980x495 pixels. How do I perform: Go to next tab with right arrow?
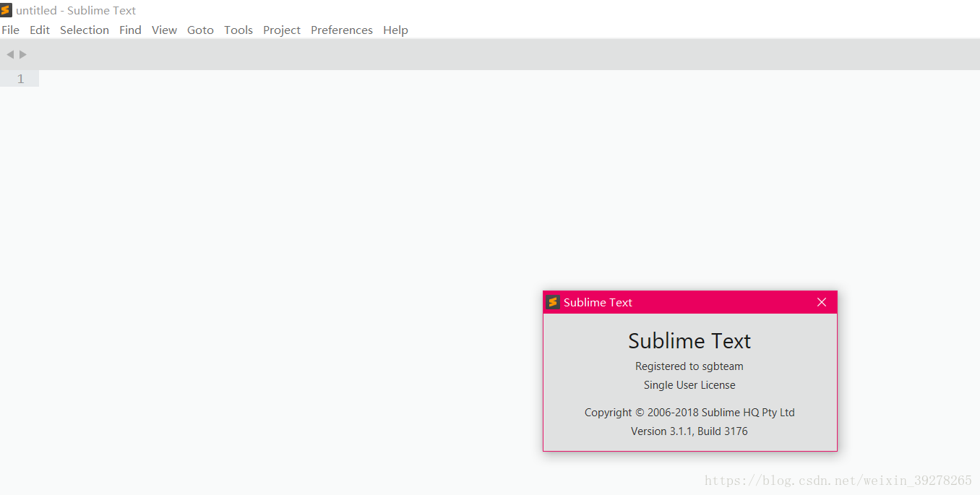point(23,54)
